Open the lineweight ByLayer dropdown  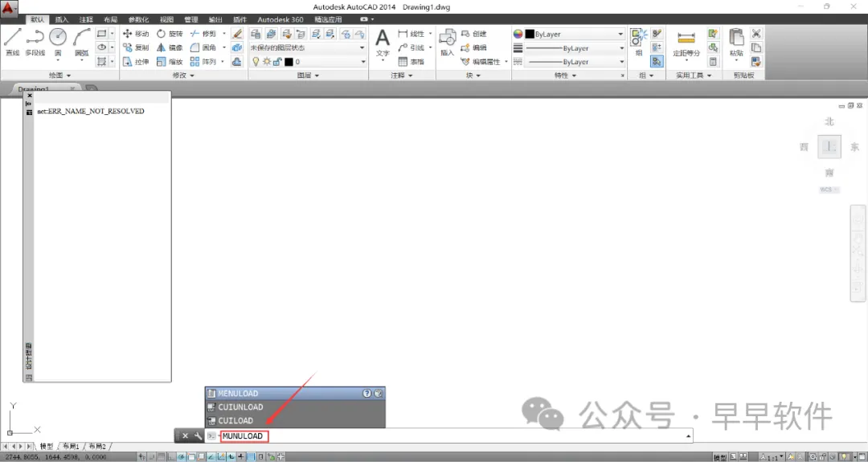point(575,48)
